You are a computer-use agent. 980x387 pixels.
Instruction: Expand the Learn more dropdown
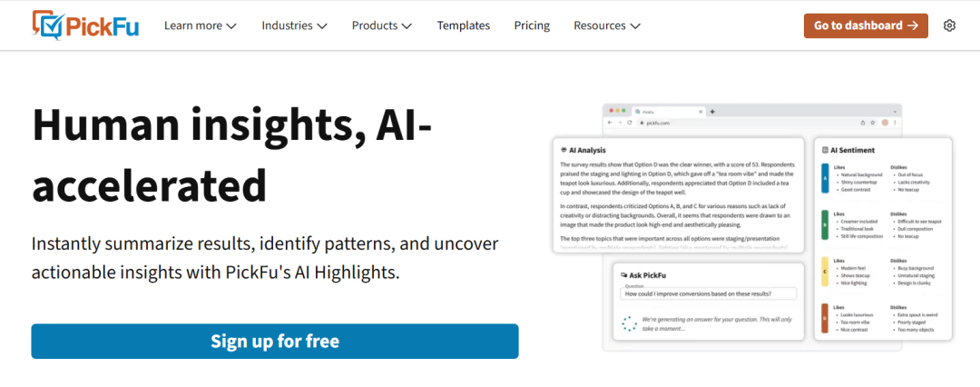pyautogui.click(x=200, y=25)
